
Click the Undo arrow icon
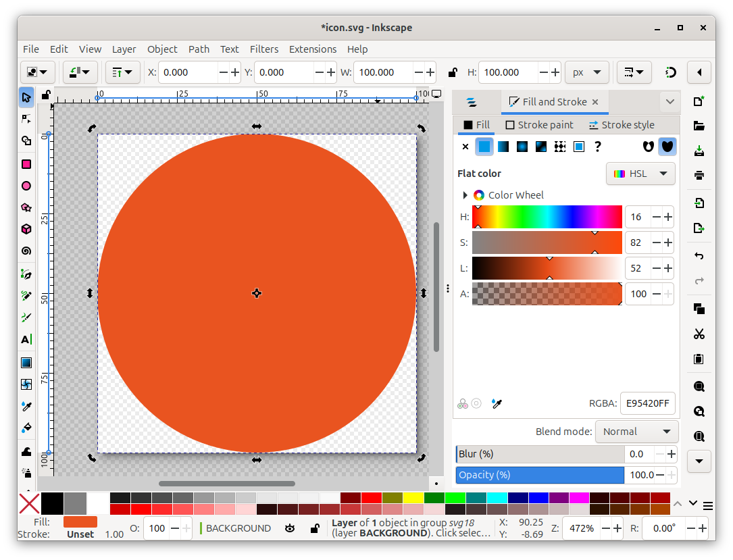(x=699, y=256)
